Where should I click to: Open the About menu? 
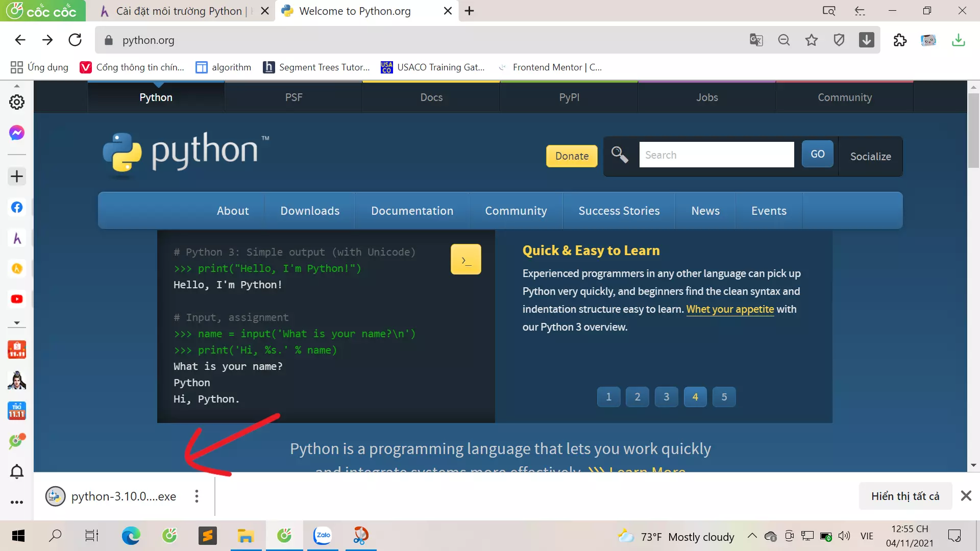point(233,211)
